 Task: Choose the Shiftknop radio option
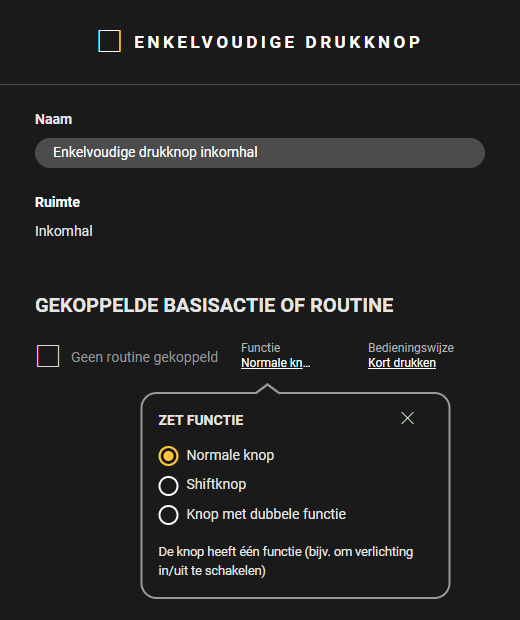(x=168, y=486)
